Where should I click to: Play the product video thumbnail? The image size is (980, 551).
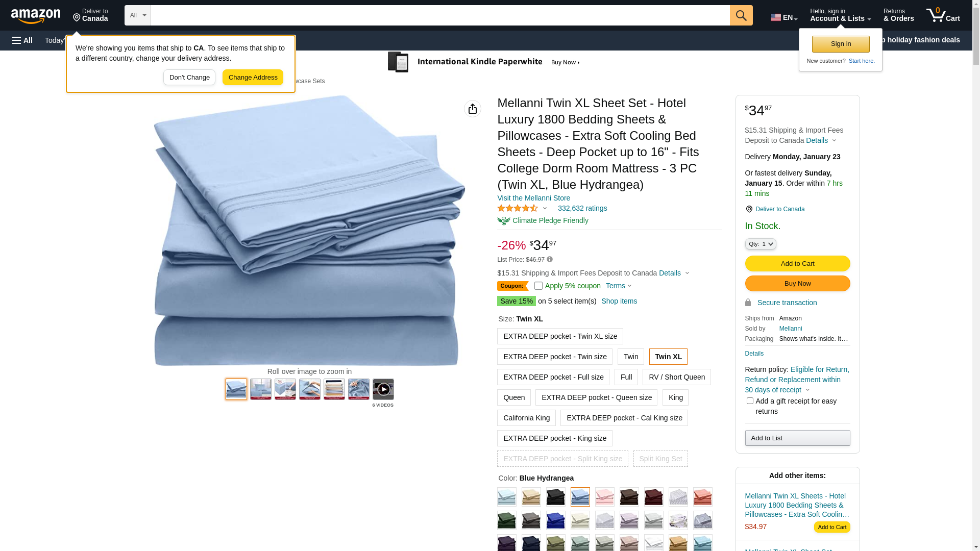pos(383,389)
